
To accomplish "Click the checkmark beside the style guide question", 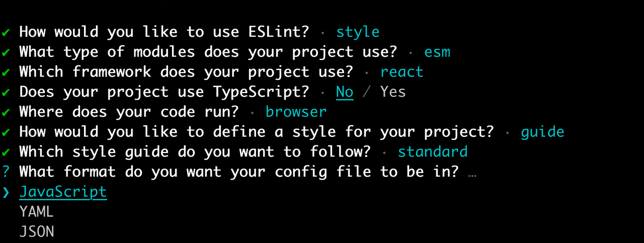I will [6, 152].
